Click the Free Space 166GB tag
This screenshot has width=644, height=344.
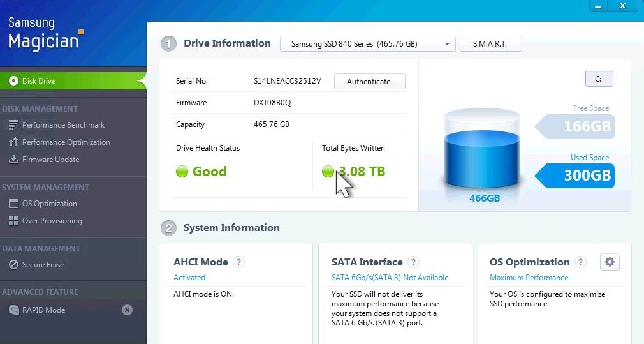[x=575, y=126]
